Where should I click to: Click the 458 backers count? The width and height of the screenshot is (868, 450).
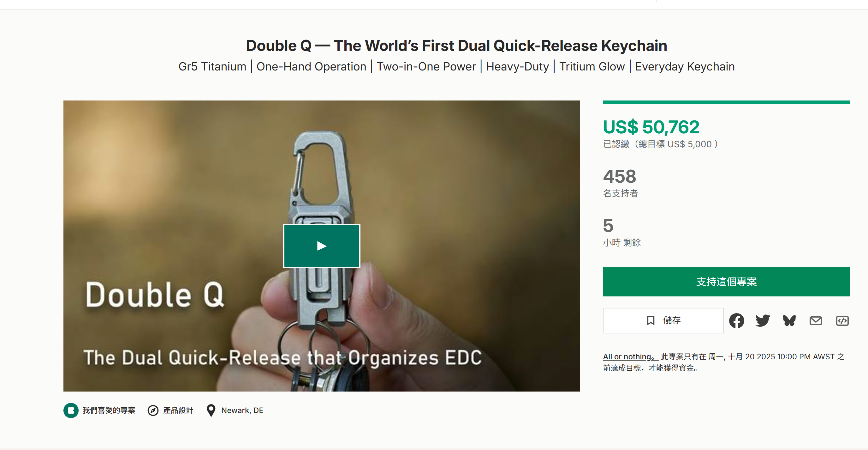pos(619,176)
